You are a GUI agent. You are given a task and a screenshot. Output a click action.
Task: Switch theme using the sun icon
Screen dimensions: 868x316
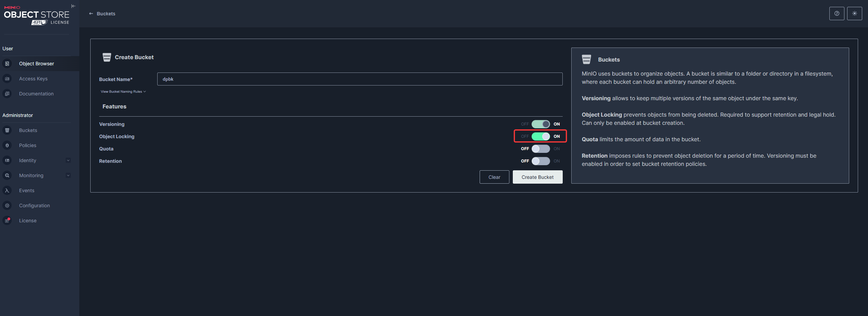pyautogui.click(x=854, y=14)
